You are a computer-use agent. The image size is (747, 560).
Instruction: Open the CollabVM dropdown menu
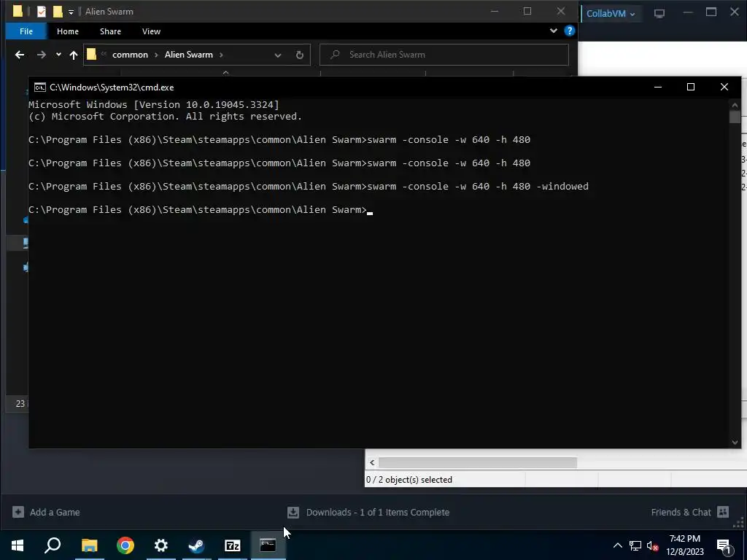coord(611,13)
